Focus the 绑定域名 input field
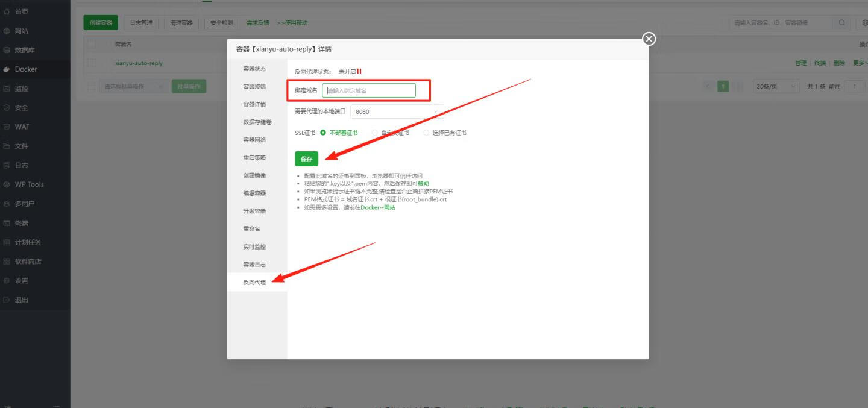 coord(369,90)
